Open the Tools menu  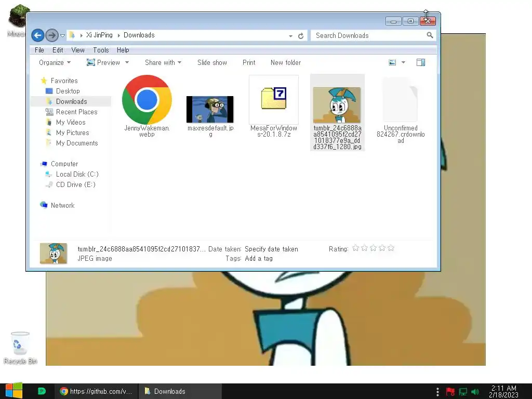click(101, 50)
